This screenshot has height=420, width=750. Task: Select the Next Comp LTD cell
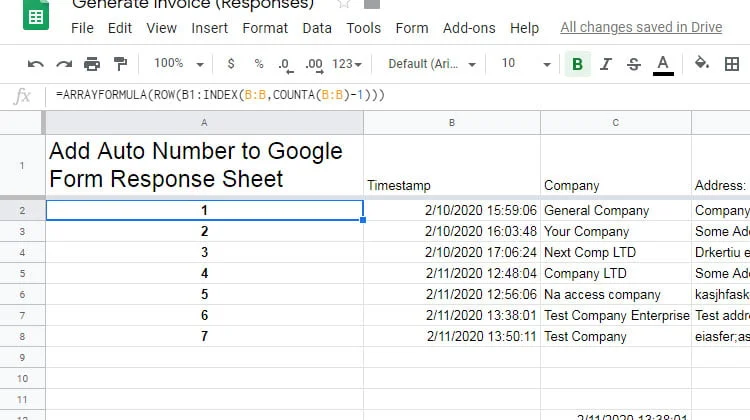click(x=616, y=253)
